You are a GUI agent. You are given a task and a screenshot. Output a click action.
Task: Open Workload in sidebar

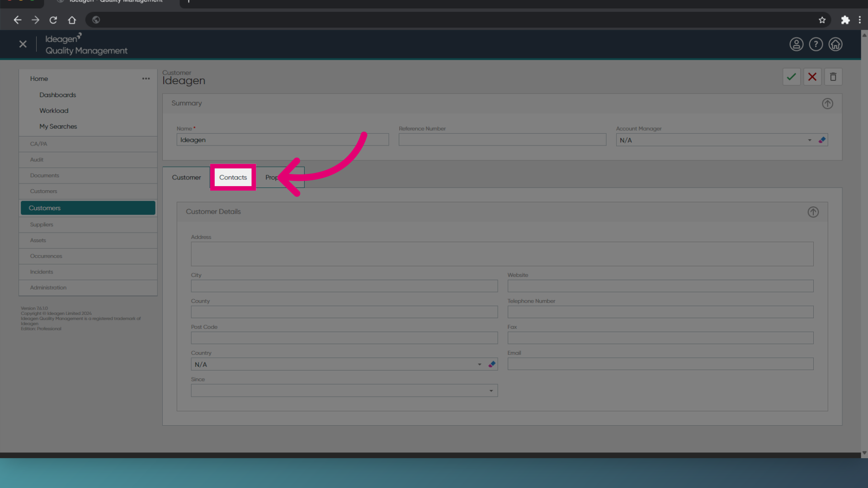[x=54, y=111]
